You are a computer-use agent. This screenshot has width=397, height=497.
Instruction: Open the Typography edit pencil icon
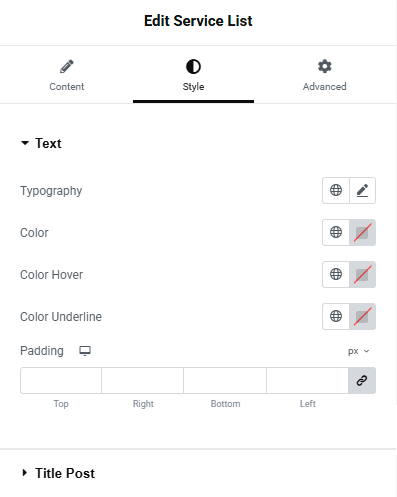pyautogui.click(x=362, y=191)
